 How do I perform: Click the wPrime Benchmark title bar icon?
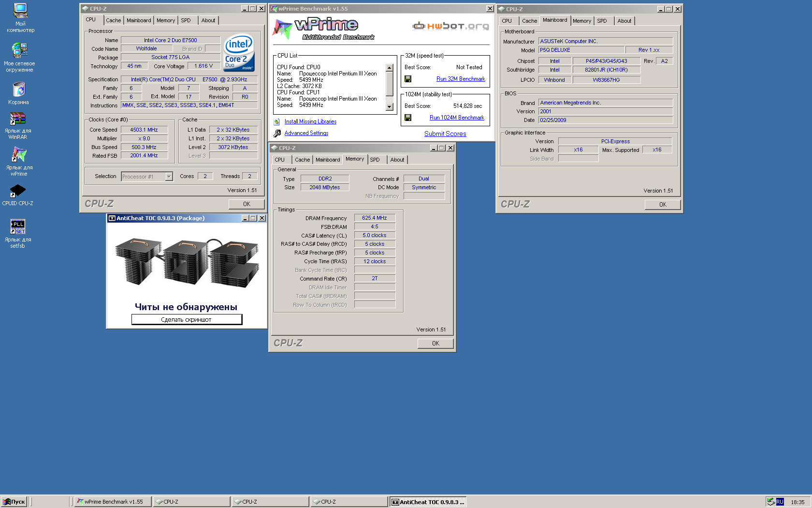click(x=274, y=9)
